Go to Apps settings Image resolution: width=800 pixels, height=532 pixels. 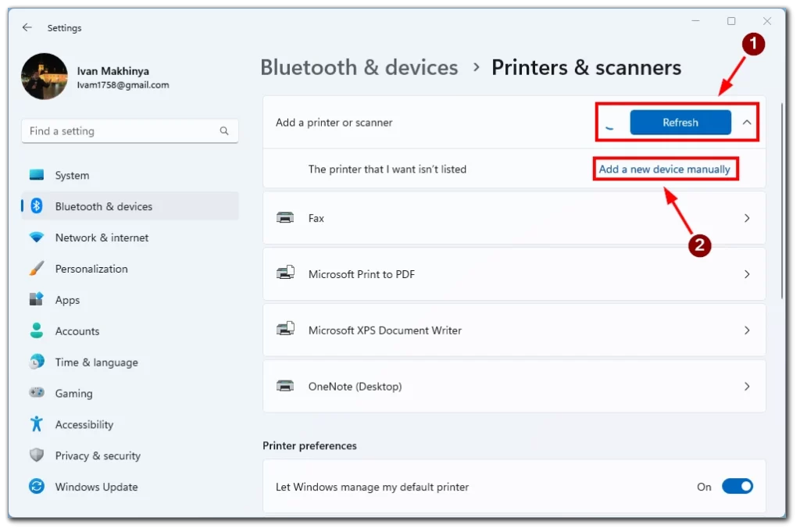130,299
